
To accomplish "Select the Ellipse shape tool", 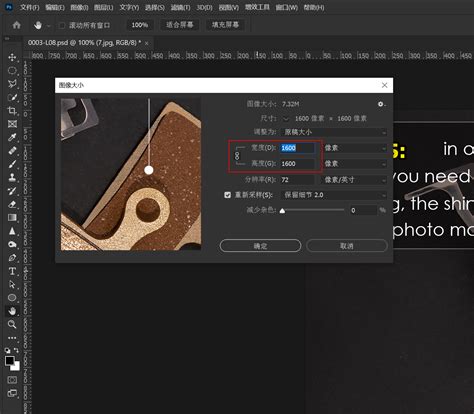I will point(12,298).
